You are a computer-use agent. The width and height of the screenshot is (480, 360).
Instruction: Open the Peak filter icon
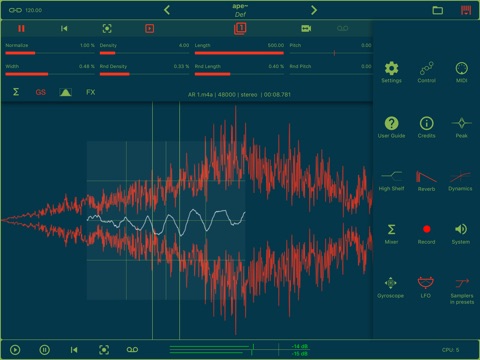coord(462,123)
